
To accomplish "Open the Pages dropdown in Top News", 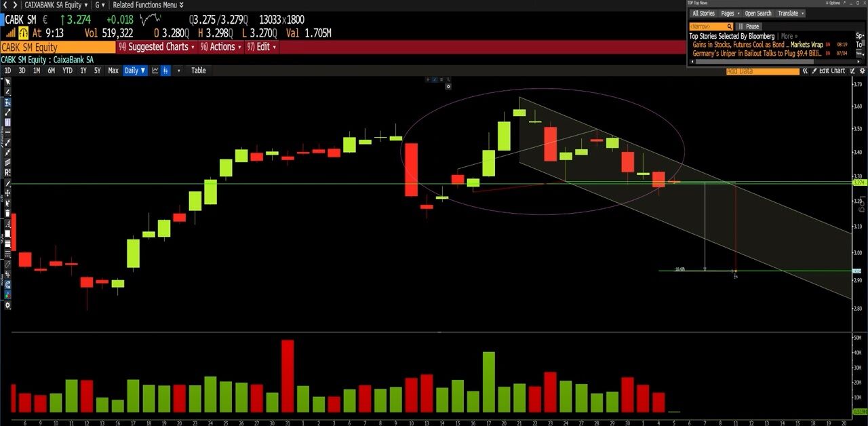I will click(x=730, y=14).
